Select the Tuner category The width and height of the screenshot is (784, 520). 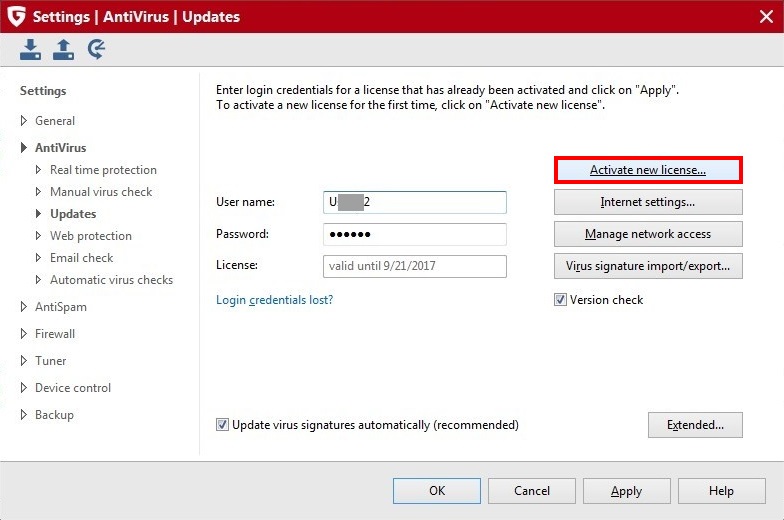coord(50,360)
